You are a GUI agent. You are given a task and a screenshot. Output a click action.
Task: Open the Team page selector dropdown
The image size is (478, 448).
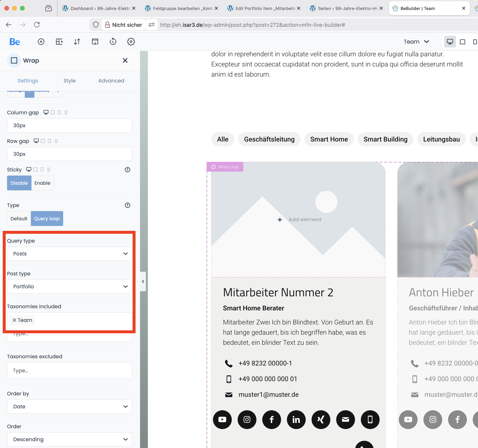[416, 42]
